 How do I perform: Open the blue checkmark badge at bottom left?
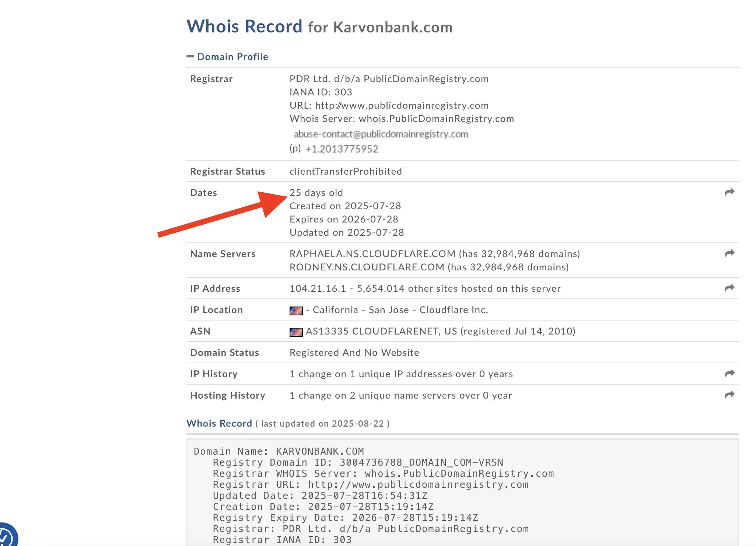(7, 536)
